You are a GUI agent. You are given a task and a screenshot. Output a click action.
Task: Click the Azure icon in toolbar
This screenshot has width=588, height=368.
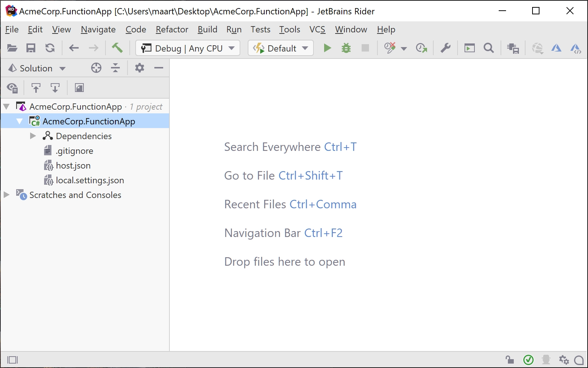pos(556,48)
